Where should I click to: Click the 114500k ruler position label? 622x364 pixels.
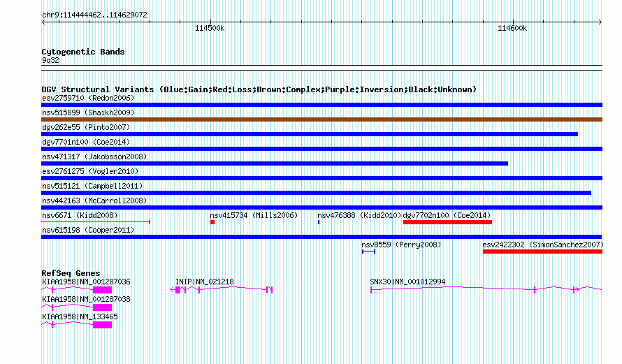click(x=210, y=28)
